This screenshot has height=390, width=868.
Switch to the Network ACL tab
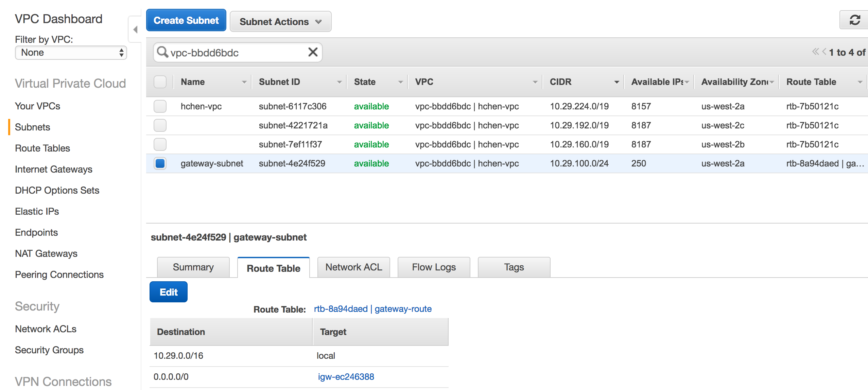point(353,267)
